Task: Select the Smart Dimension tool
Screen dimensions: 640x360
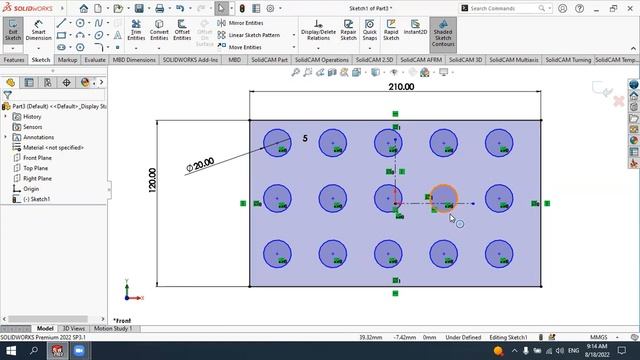Action: click(38, 30)
